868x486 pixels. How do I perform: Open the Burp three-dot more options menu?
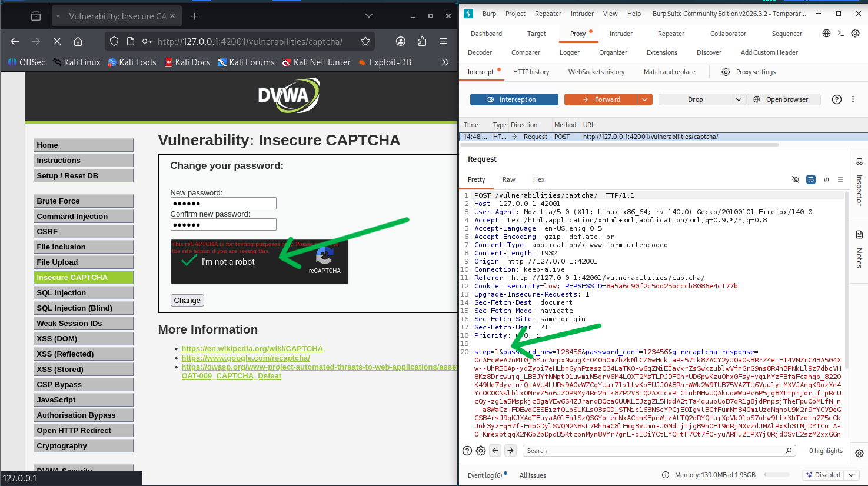853,99
